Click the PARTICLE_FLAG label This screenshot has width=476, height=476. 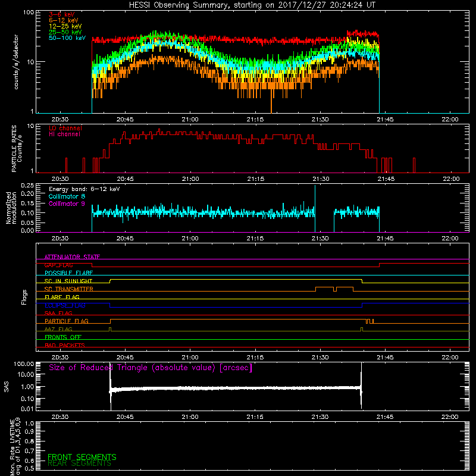(67, 321)
